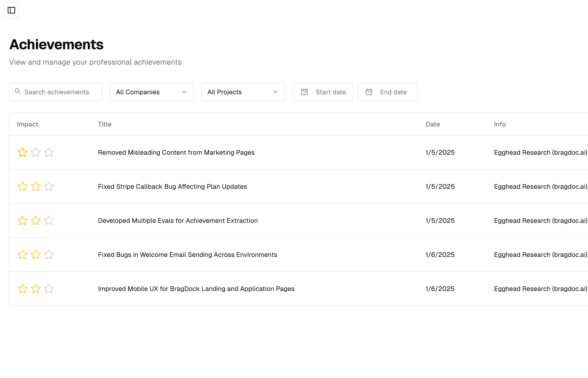Focus the Search achievements input field

56,92
